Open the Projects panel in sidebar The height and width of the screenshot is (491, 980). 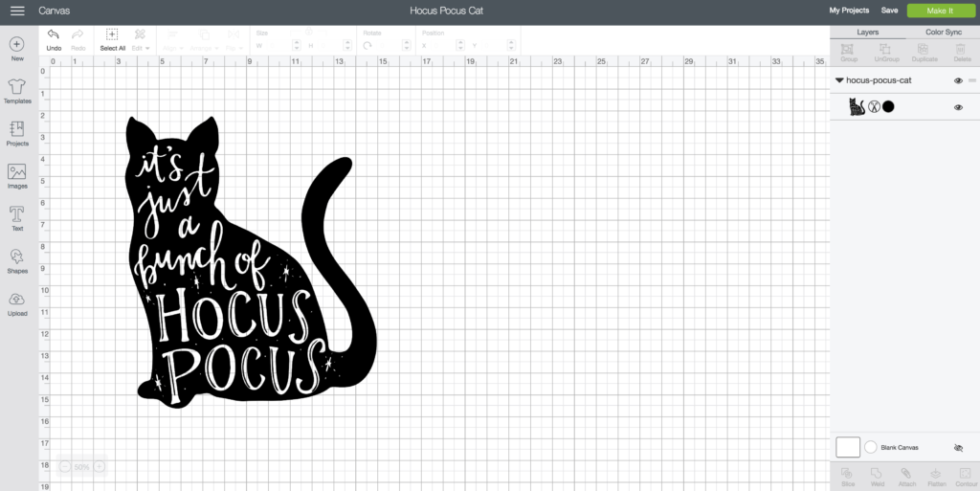click(17, 134)
